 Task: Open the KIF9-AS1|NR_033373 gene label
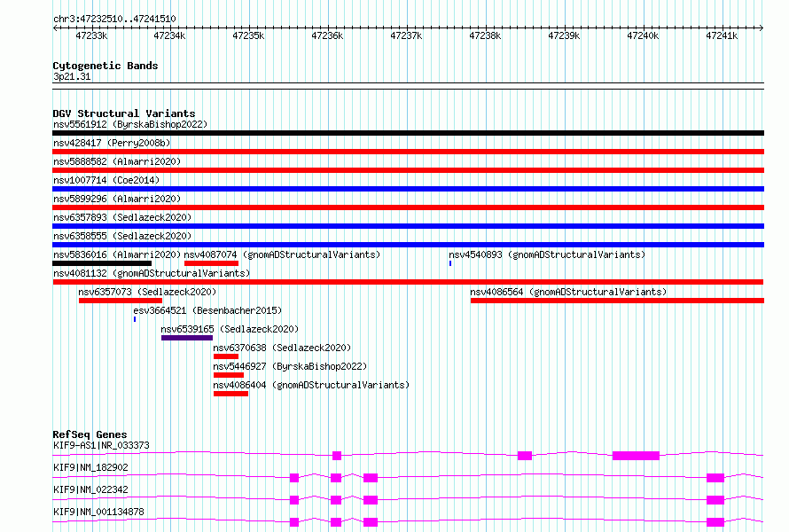[x=101, y=445]
